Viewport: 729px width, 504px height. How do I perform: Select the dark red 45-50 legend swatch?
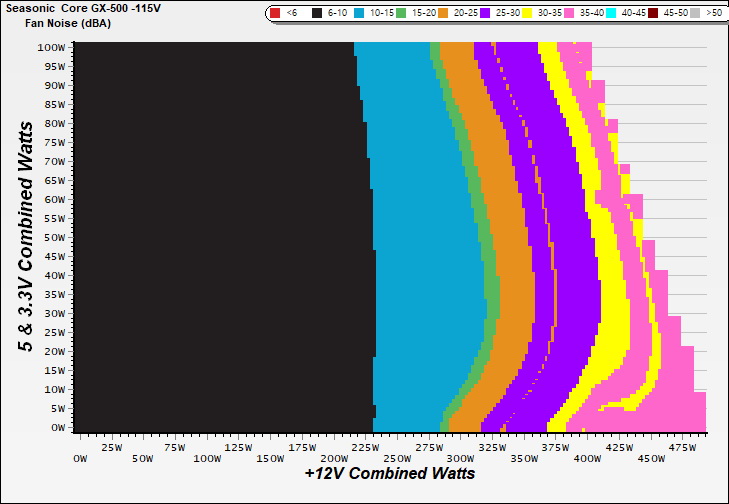[x=655, y=14]
